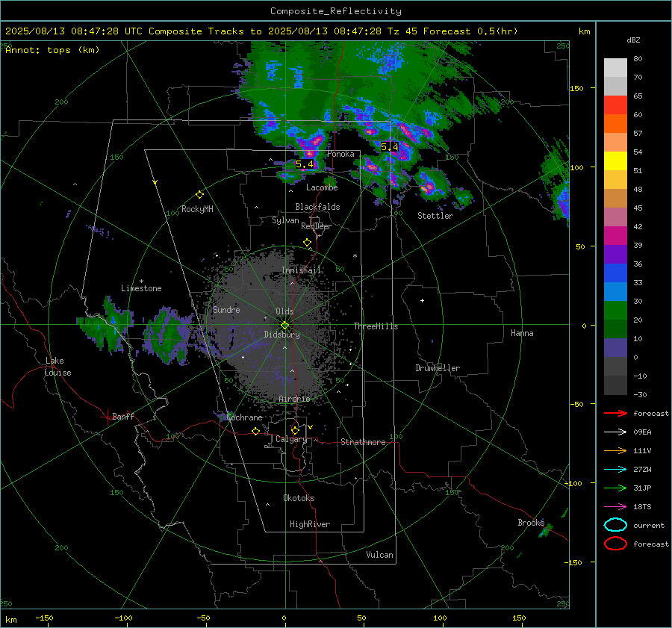
Task: Click the bright green 30 dBZ swatch
Action: 615,310
